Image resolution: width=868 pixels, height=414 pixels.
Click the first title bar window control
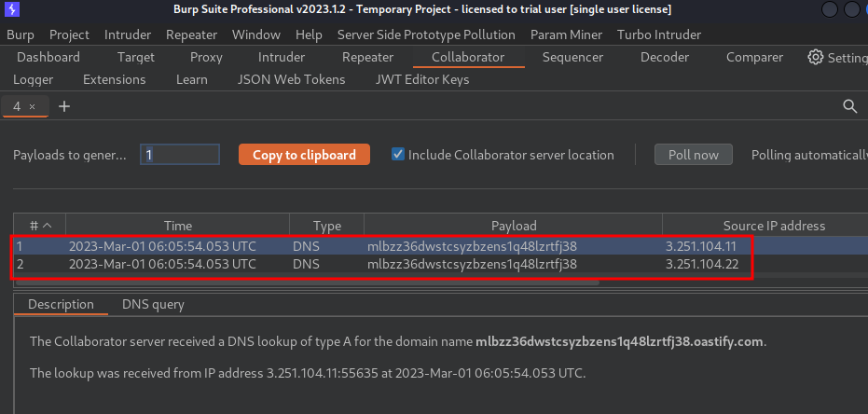829,9
